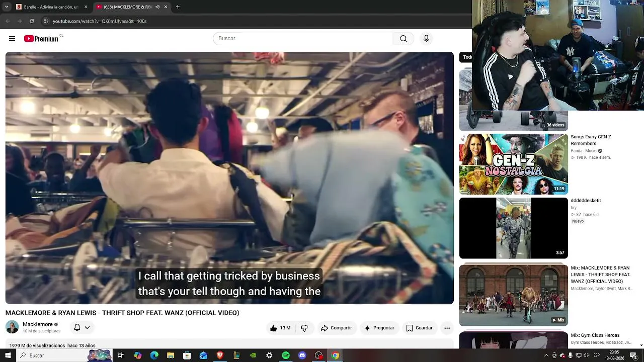Open the Nvidia app in the taskbar

pyautogui.click(x=253, y=355)
